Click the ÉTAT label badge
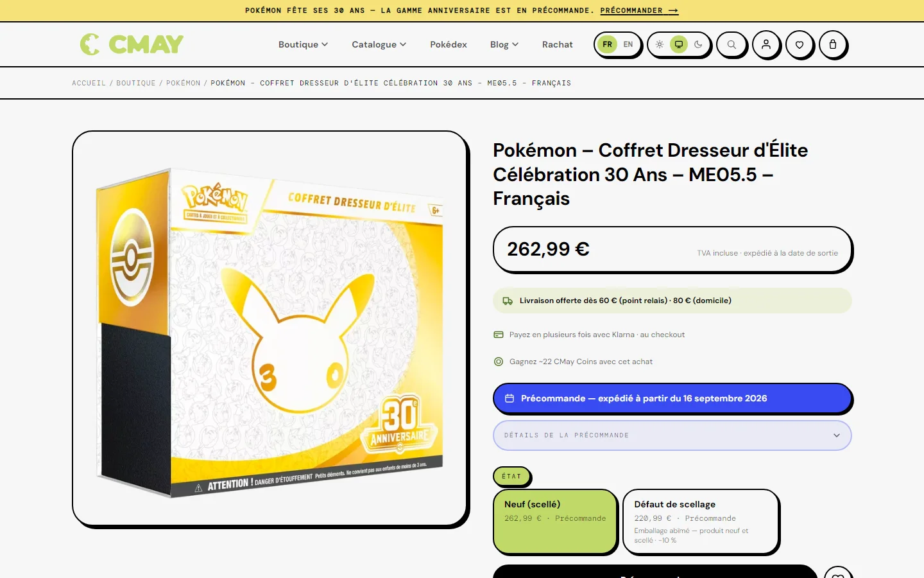This screenshot has height=578, width=924. (511, 476)
